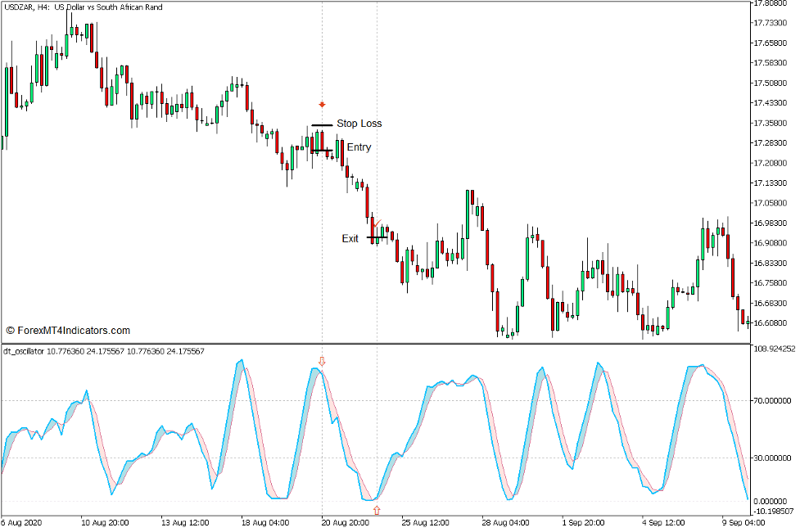The image size is (800, 532).
Task: Click the upward arrow below the oscillator peak
Action: (322, 361)
